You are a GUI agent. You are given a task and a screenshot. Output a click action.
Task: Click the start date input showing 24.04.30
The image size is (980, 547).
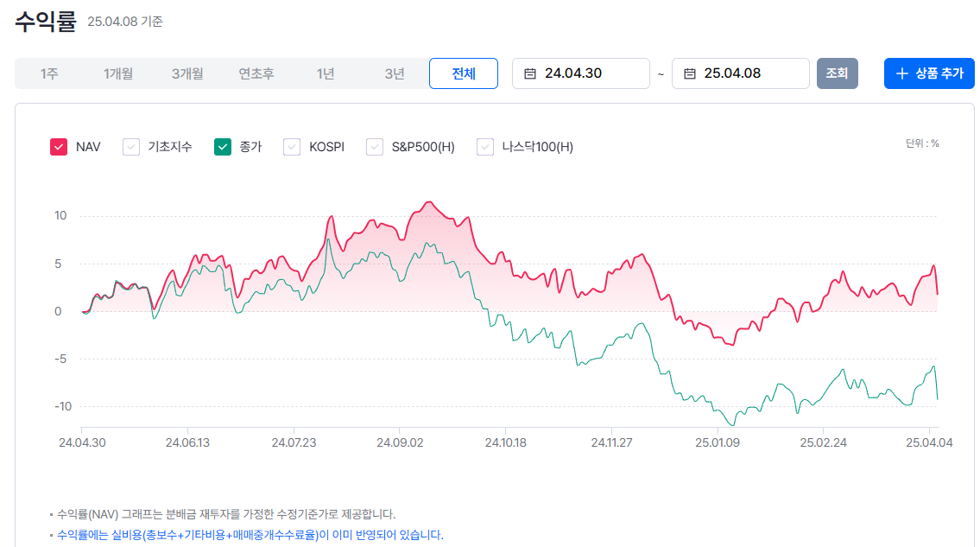[580, 73]
